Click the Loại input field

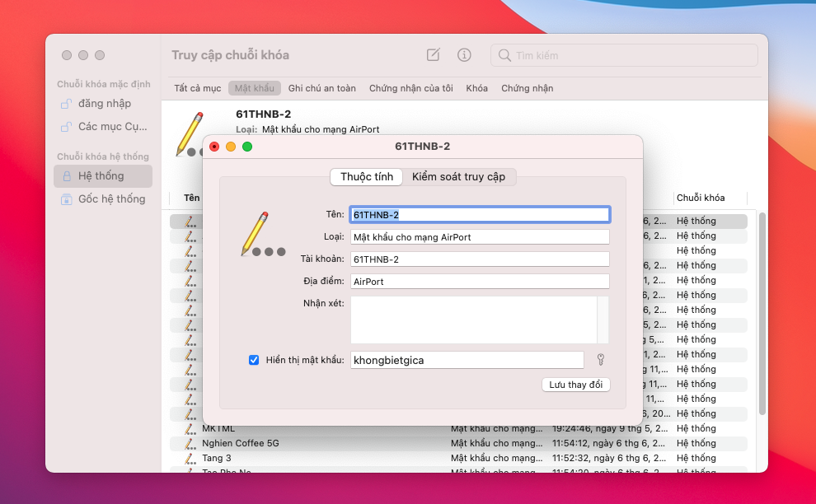[480, 237]
